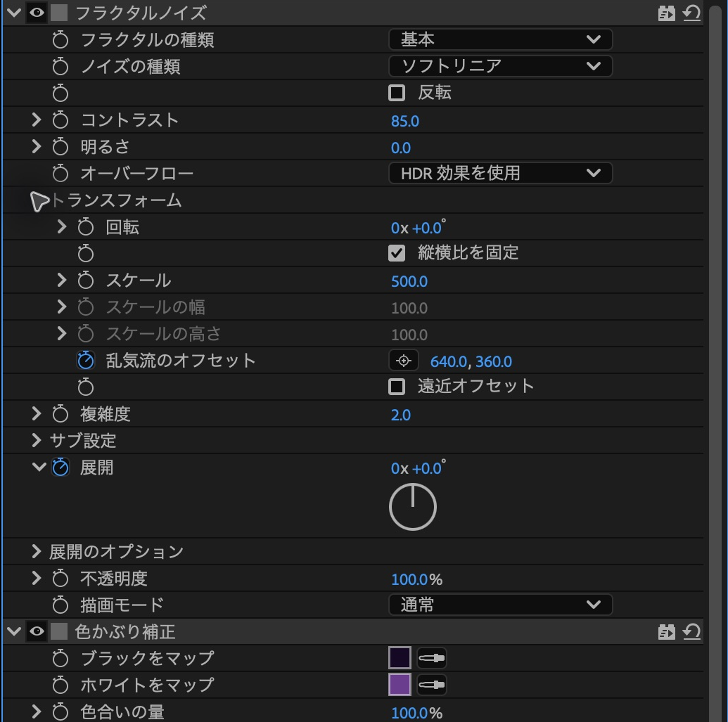
Task: Click 乱気流のオフセット X value 640.0
Action: tap(449, 362)
